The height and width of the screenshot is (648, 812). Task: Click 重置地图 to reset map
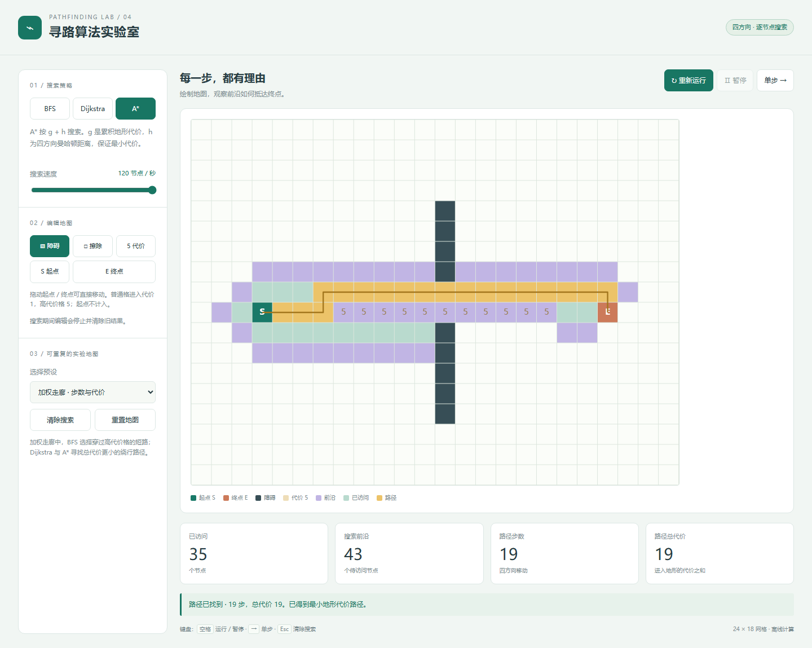[x=125, y=420]
